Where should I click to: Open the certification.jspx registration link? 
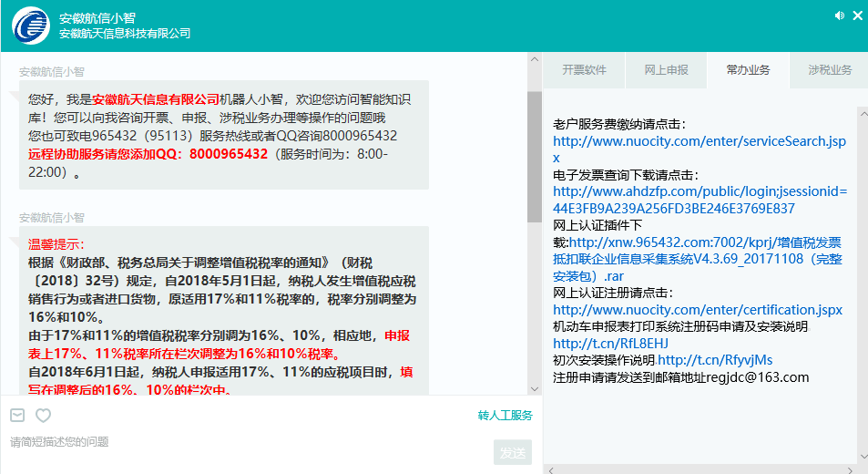tap(698, 310)
